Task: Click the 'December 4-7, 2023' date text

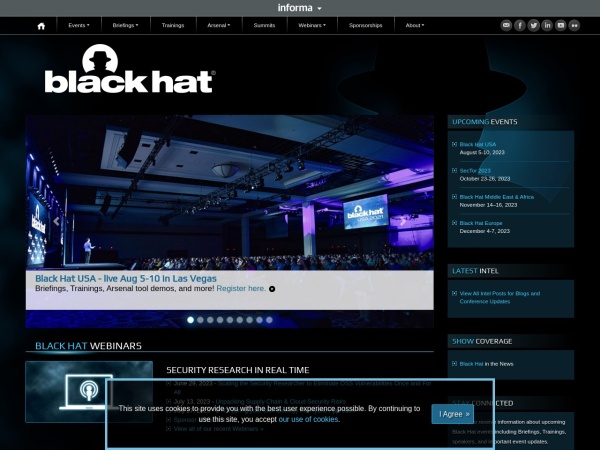Action: click(484, 231)
